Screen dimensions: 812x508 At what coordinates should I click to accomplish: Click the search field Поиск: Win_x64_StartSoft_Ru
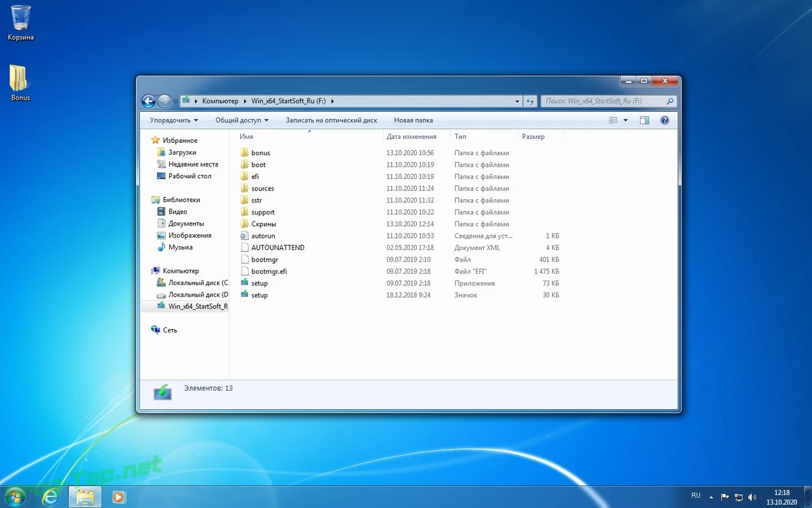pos(604,101)
